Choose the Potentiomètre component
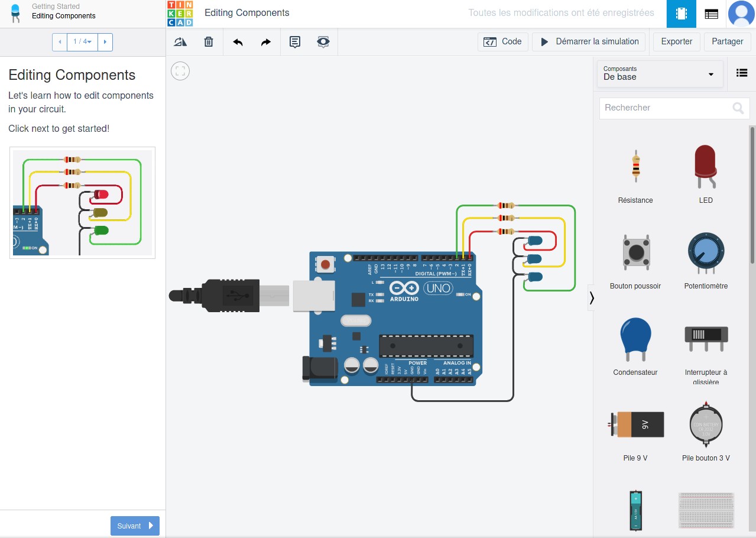Screen dimensions: 756x538 click(706, 261)
